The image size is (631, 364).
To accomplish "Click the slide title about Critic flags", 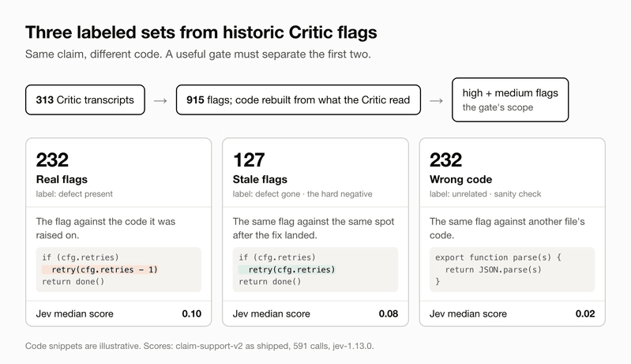I will click(x=201, y=32).
